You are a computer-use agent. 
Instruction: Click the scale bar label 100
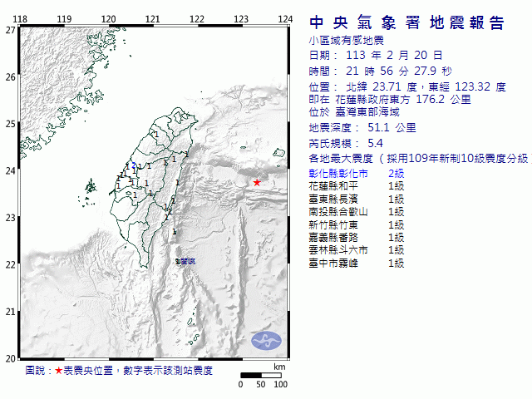[x=281, y=384]
